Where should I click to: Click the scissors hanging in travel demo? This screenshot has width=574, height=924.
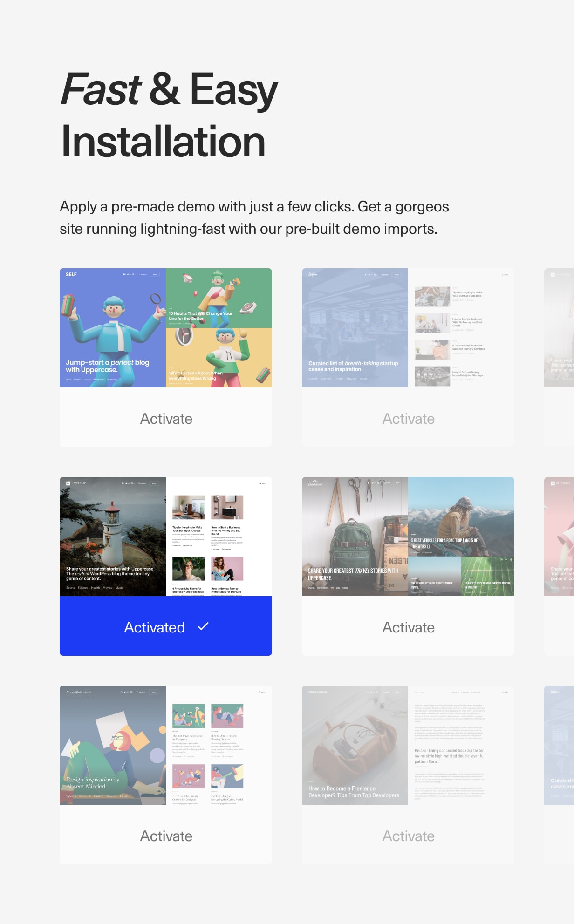tap(355, 488)
